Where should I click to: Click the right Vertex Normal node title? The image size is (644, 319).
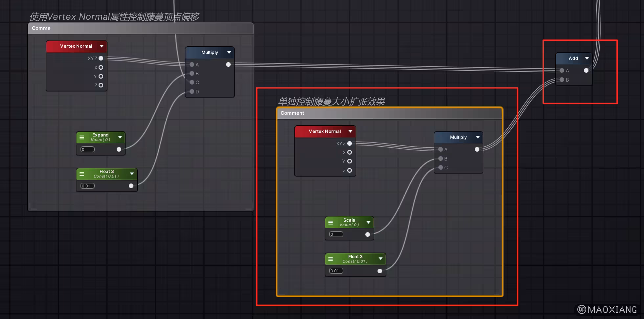click(x=325, y=131)
